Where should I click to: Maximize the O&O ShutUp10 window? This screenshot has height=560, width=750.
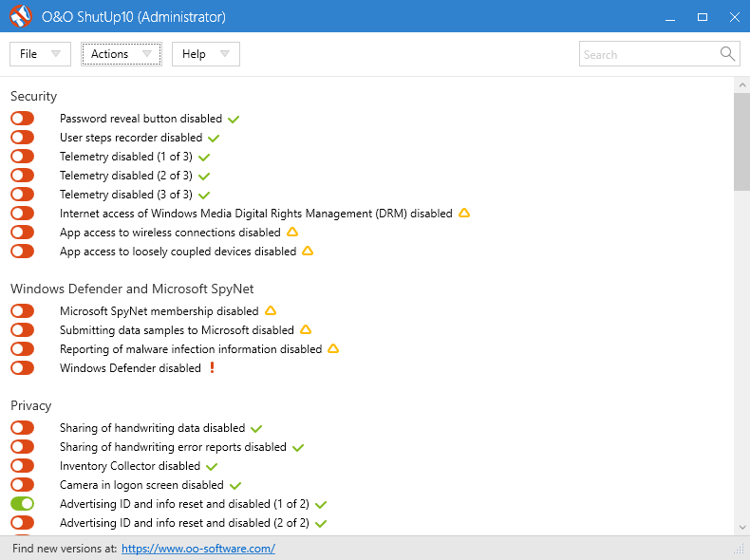point(703,17)
